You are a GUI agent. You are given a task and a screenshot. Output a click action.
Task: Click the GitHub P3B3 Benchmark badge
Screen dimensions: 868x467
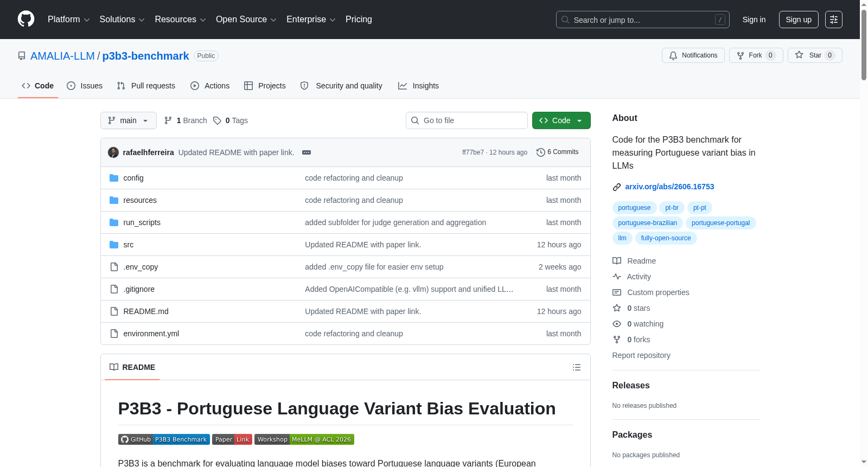click(164, 439)
